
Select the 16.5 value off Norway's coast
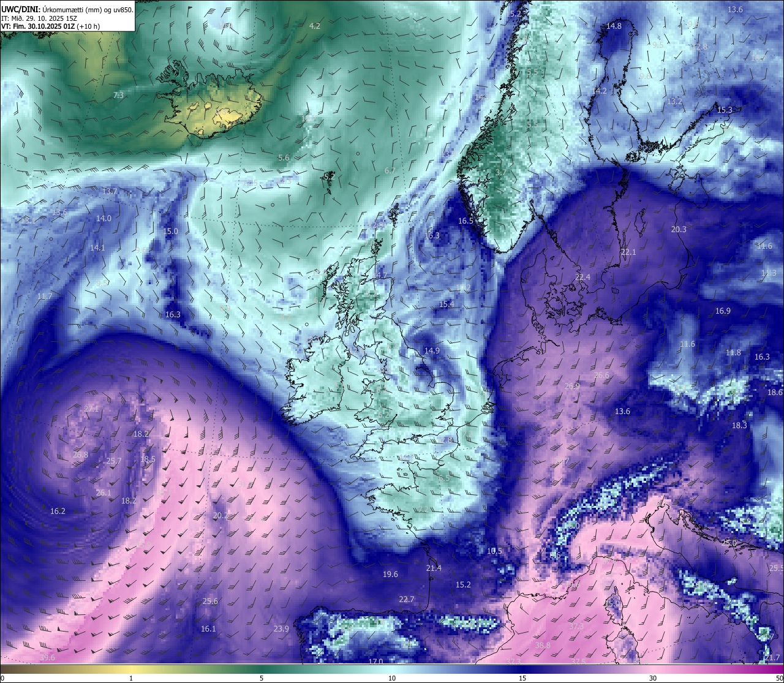[x=466, y=221]
